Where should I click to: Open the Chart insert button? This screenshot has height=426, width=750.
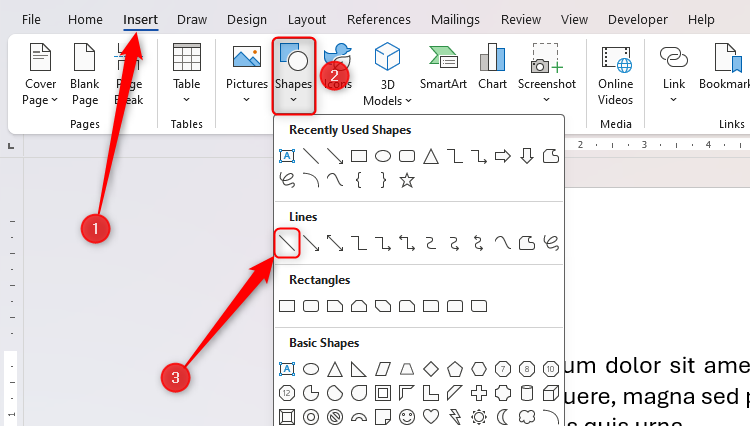coord(492,67)
